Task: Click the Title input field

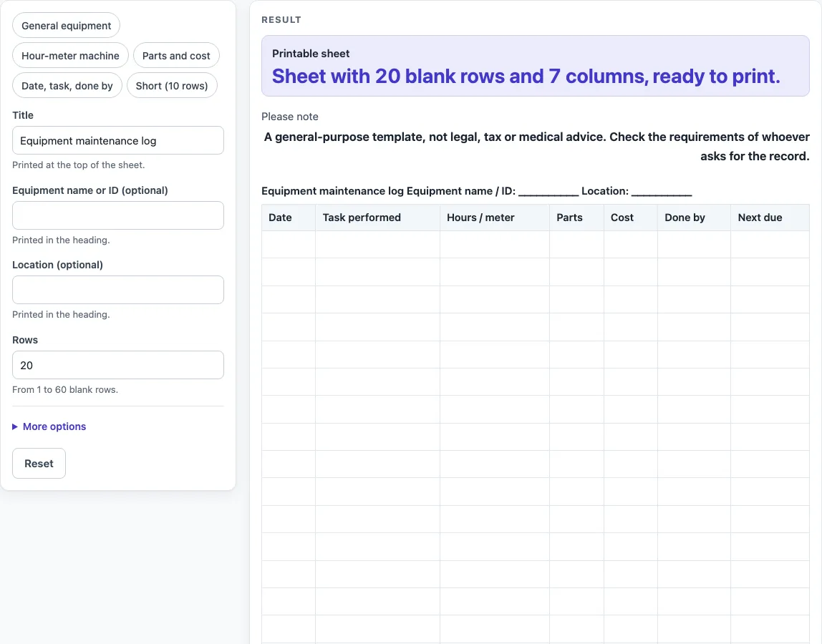Action: 118,140
